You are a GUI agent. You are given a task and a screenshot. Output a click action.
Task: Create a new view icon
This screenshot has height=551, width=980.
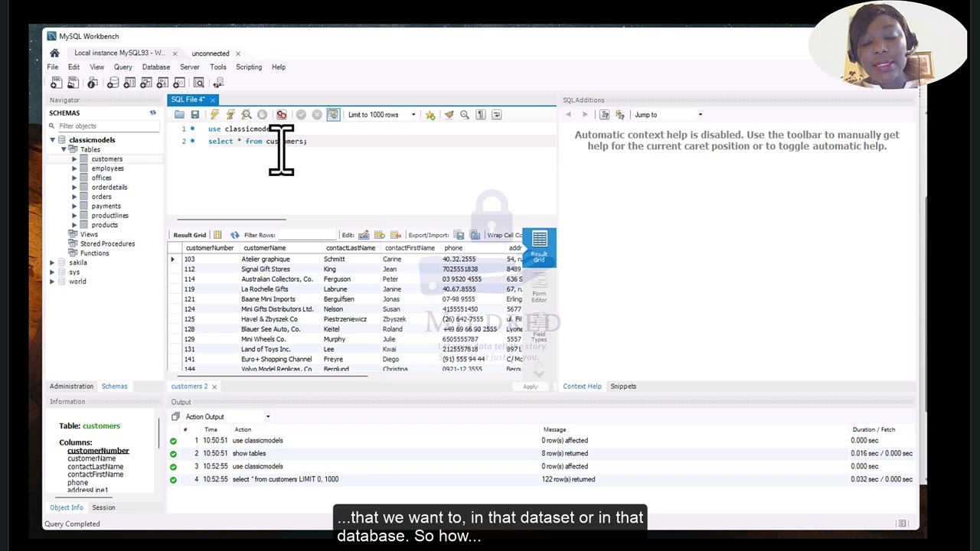(146, 83)
